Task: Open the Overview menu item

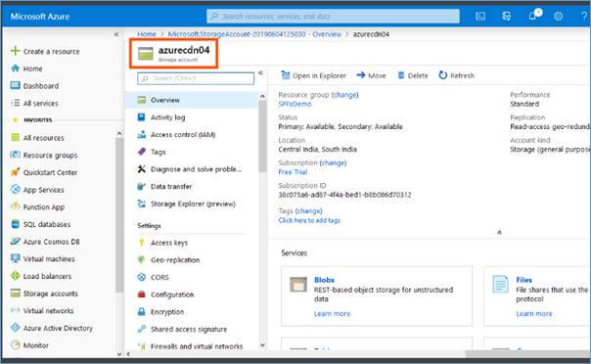Action: pyautogui.click(x=192, y=100)
